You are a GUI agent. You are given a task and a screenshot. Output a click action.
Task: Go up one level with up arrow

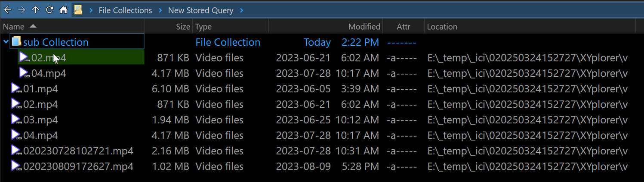click(x=35, y=10)
